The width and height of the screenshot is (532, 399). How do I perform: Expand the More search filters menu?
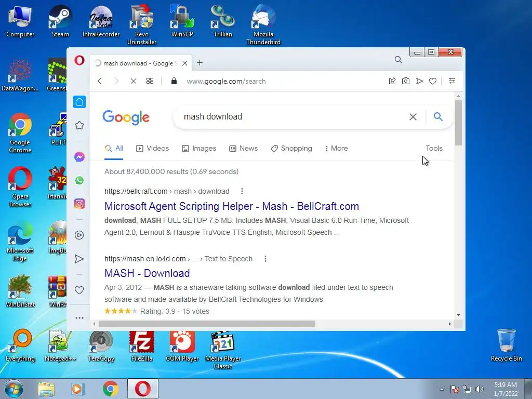336,148
